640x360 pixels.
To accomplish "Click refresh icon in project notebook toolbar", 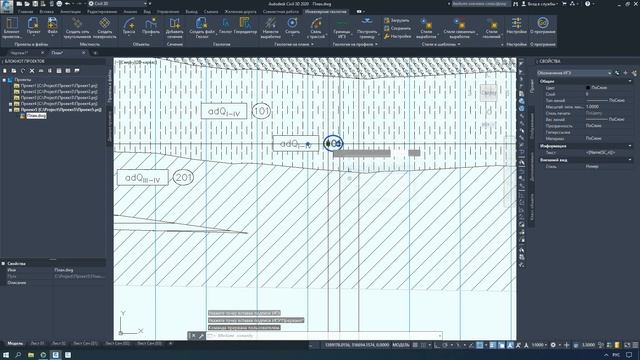I will [23, 71].
